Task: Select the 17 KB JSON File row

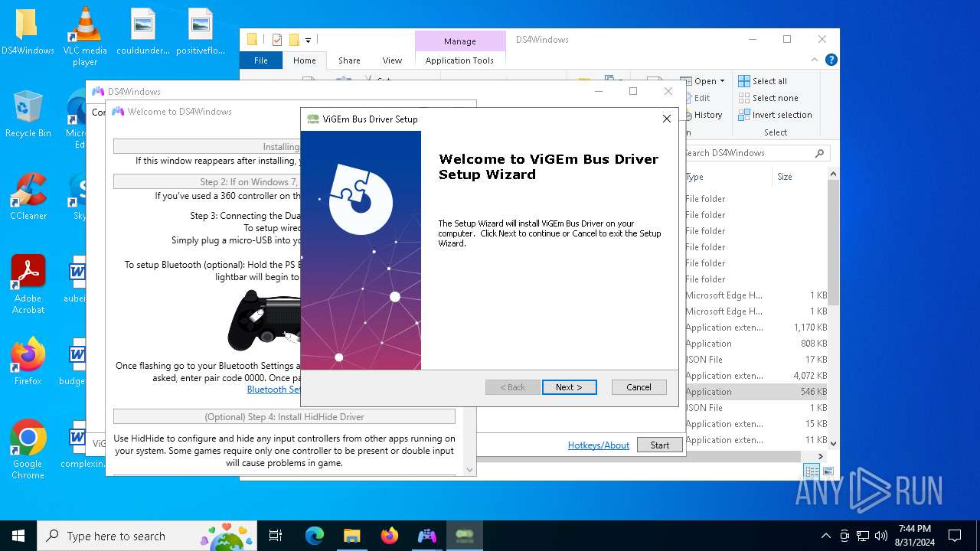Action: click(756, 360)
